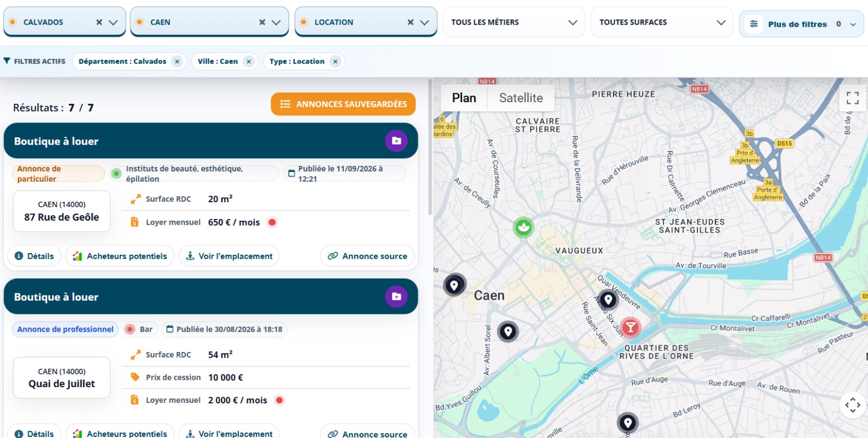Open the Annonces sauvegardées list
868x438 pixels.
(343, 104)
